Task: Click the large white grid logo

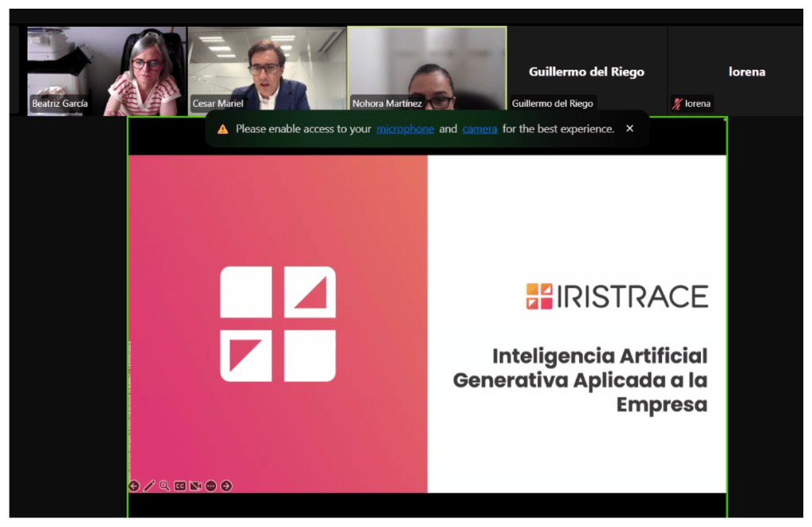Action: pyautogui.click(x=278, y=324)
